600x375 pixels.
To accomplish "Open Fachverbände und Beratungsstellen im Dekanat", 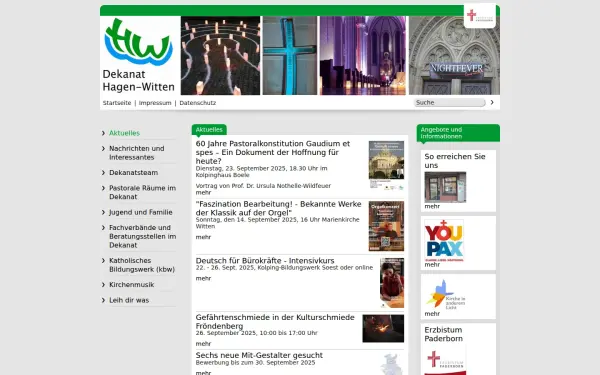I will click(143, 236).
